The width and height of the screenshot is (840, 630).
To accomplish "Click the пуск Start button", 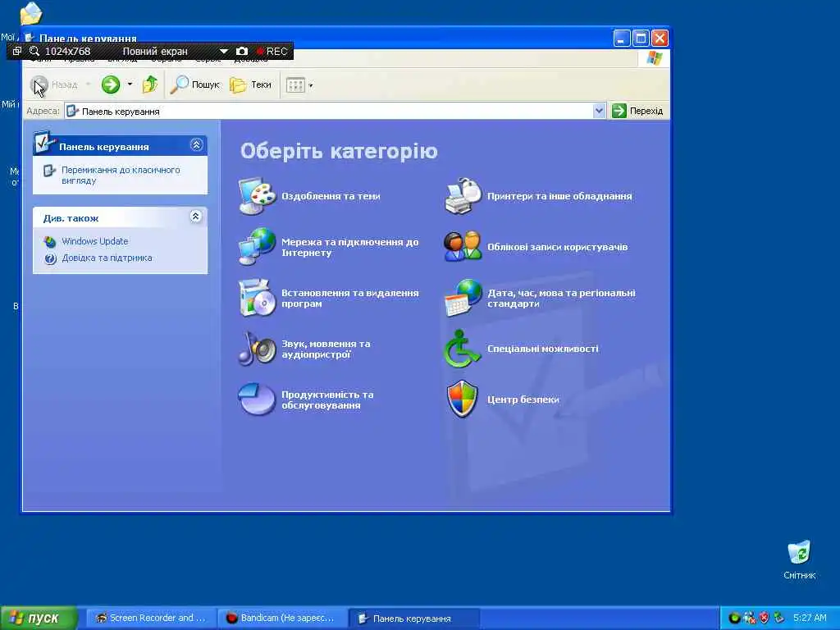I will pos(38,619).
